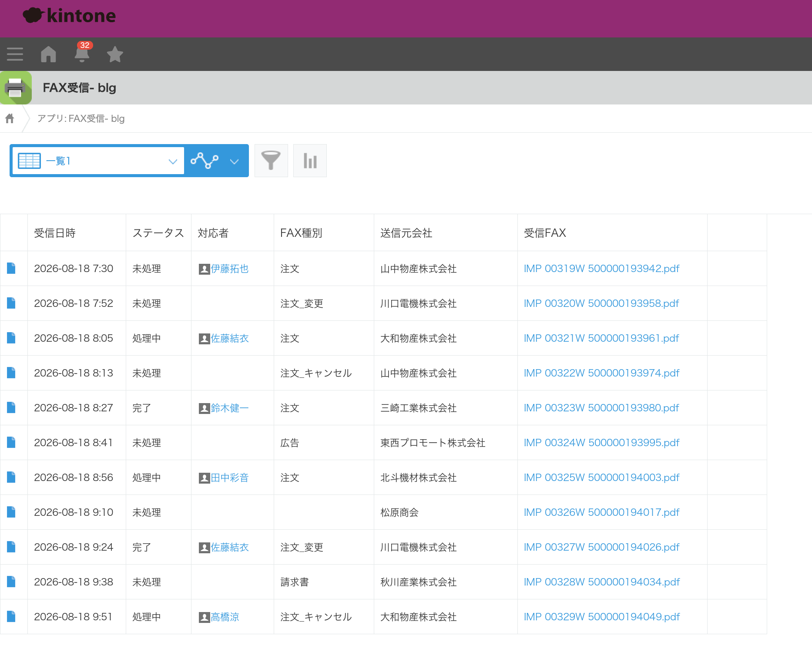Open record details icon for 2026-08-18 8:13
812x656 pixels.
click(x=11, y=373)
